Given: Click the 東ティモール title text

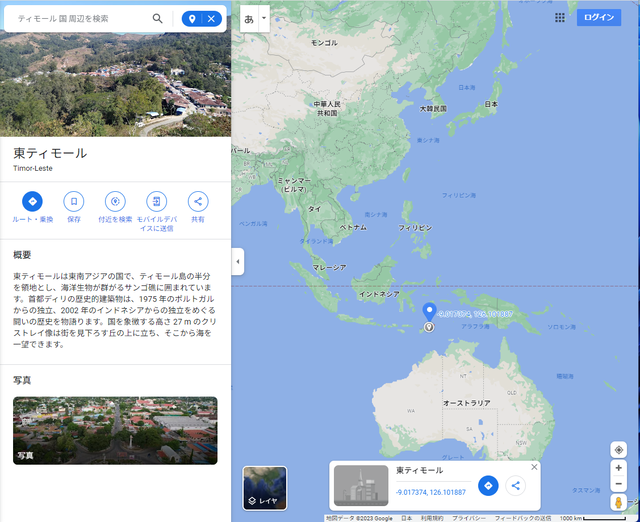Looking at the screenshot, I should click(x=50, y=153).
